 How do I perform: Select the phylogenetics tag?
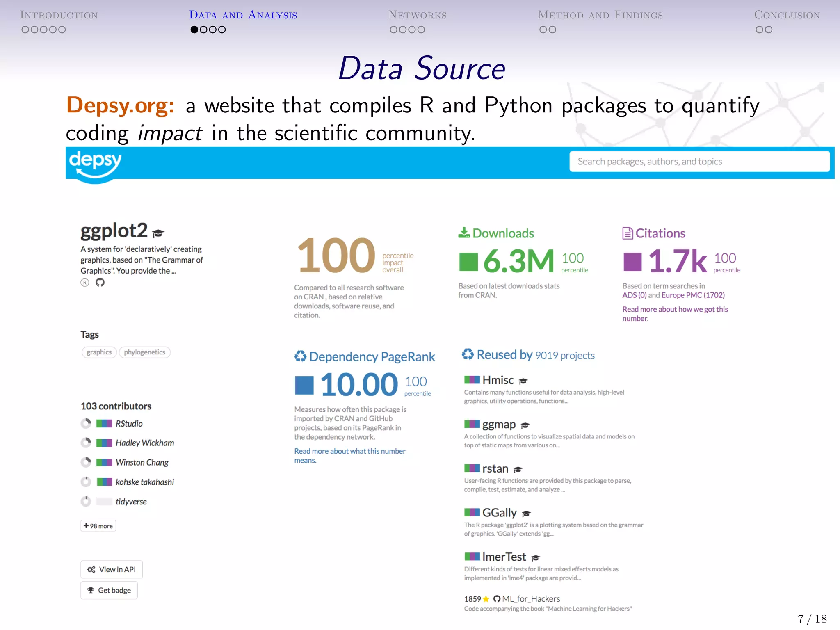145,352
